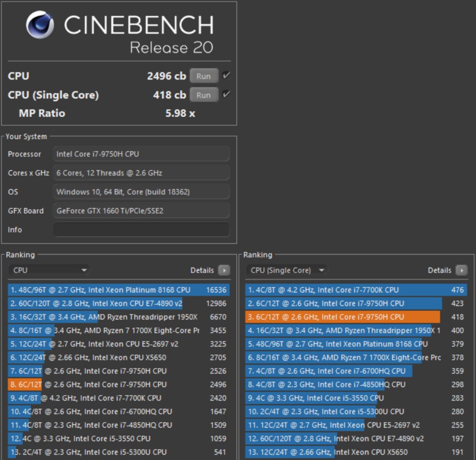Click the Cinebench logo icon

[40, 25]
